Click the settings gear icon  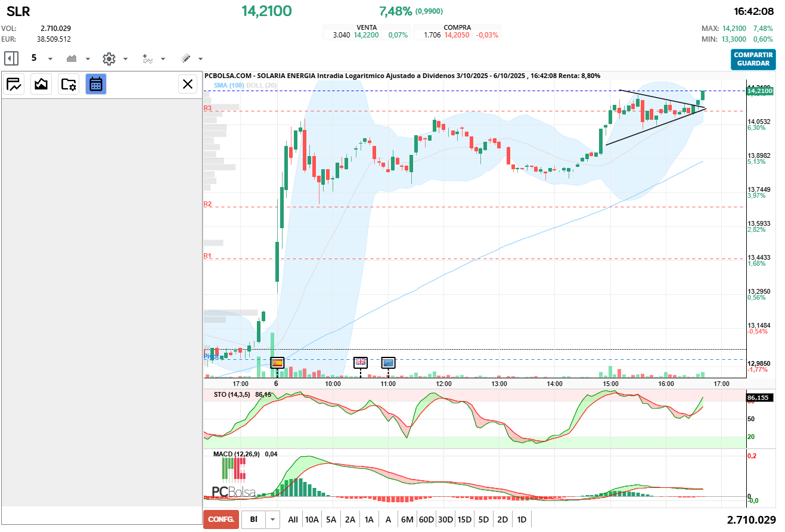[x=108, y=58]
